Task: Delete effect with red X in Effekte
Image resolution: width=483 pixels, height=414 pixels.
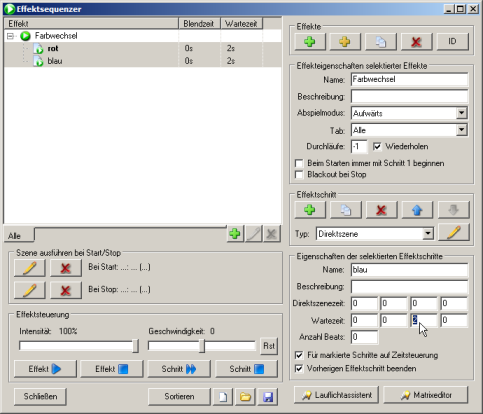Action: click(x=416, y=42)
